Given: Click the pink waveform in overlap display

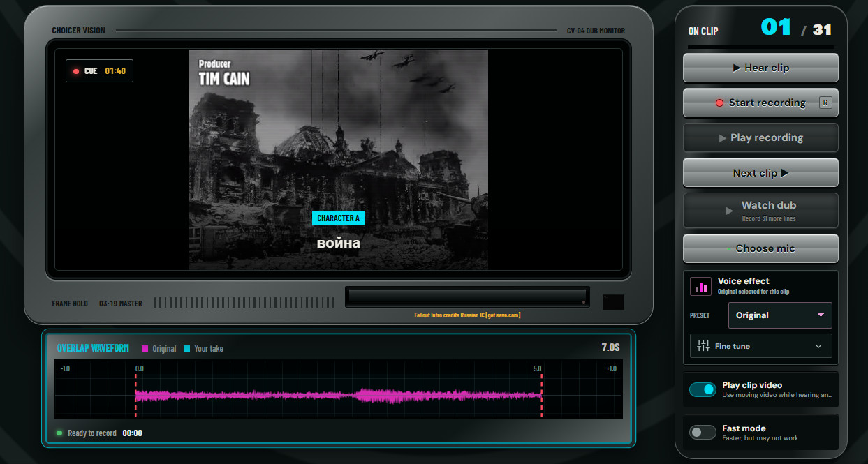Looking at the screenshot, I should pos(338,396).
